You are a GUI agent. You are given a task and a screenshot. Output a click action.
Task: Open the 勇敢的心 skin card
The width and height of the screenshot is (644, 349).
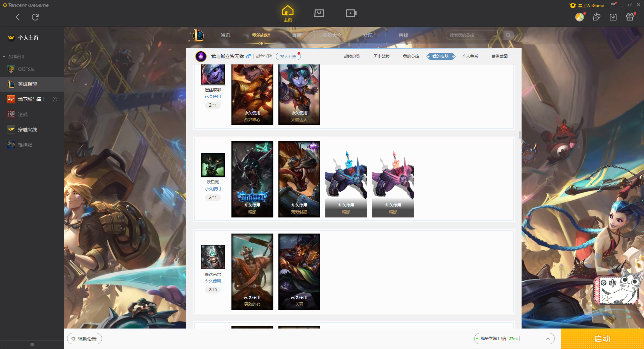pos(252,271)
